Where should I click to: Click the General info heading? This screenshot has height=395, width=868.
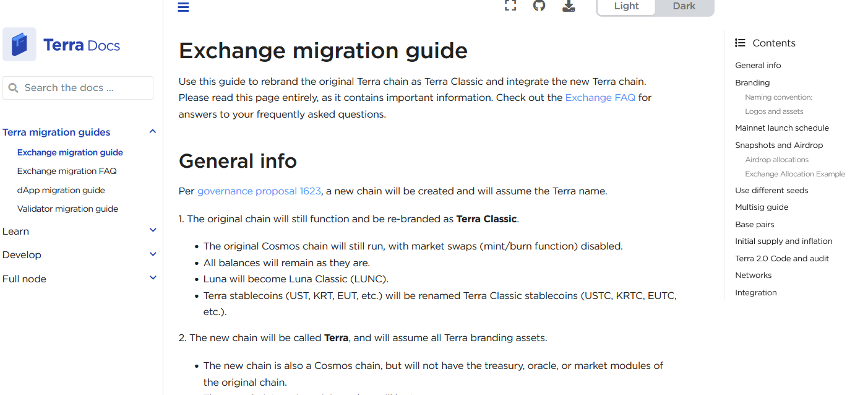pyautogui.click(x=238, y=161)
